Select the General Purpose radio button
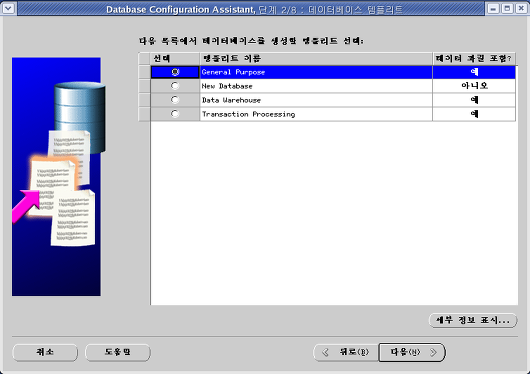The width and height of the screenshot is (530, 374). [175, 72]
